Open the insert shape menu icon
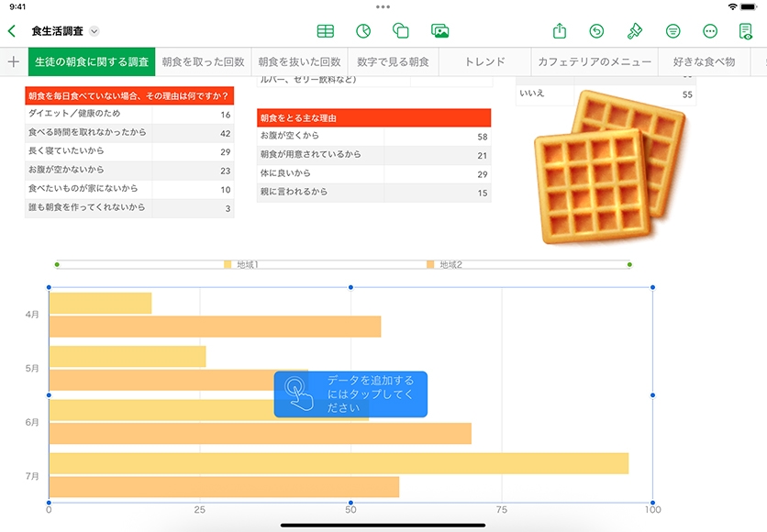 click(401, 31)
